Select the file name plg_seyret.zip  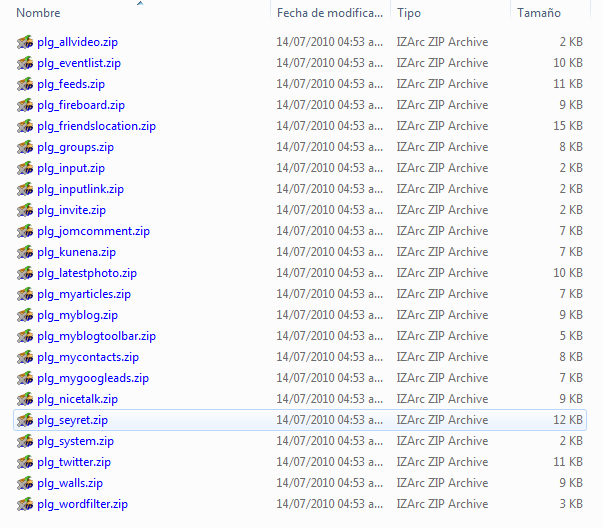[73, 420]
